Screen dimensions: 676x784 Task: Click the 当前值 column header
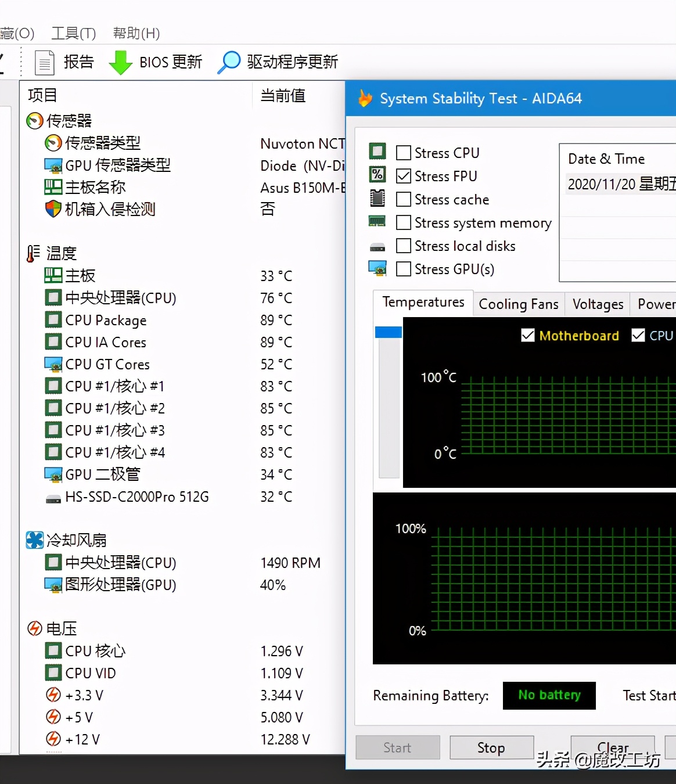[283, 95]
